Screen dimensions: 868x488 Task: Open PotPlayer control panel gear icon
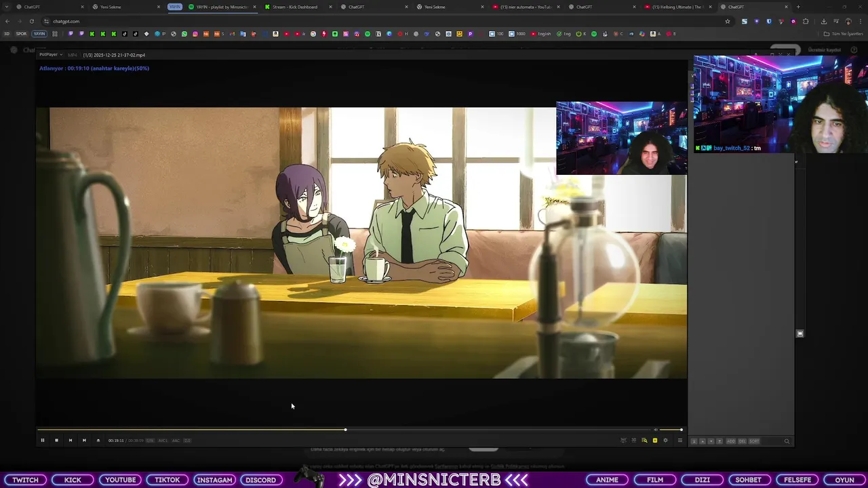[x=665, y=441]
